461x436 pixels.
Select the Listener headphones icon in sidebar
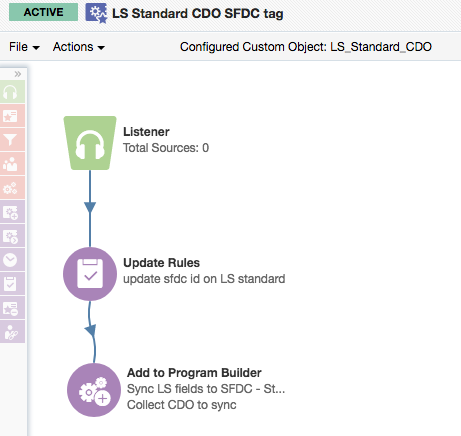(11, 92)
